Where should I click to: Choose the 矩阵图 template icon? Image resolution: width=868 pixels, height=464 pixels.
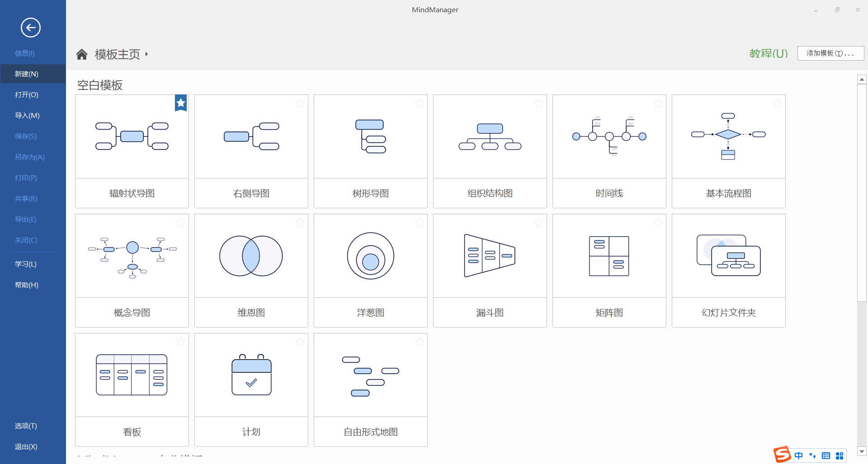coord(609,256)
